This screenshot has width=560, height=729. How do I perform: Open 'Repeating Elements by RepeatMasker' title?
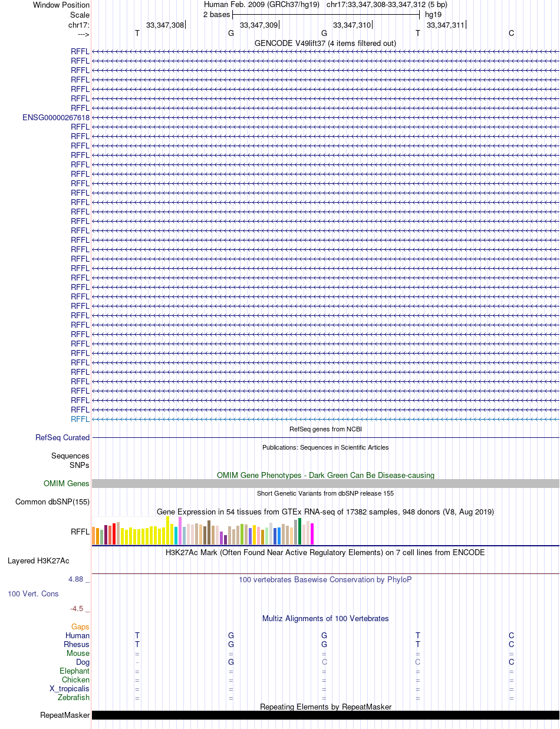pyautogui.click(x=325, y=707)
